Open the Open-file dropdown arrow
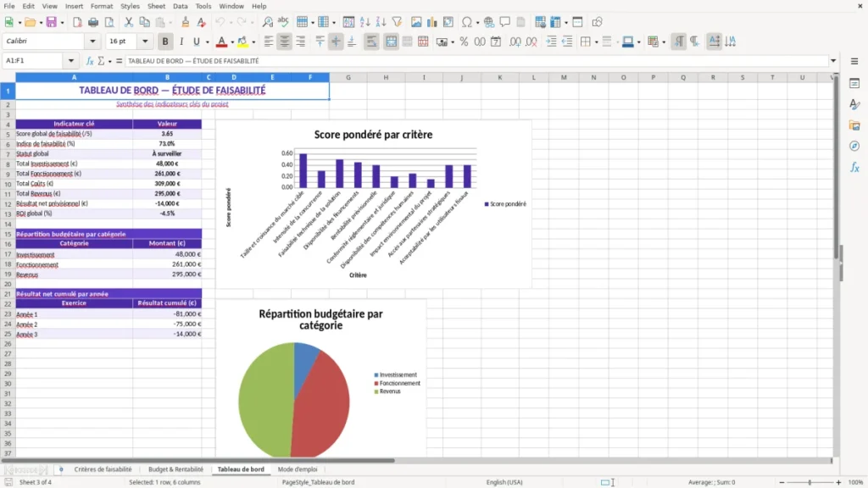Viewport: 868px width, 488px height. click(x=41, y=23)
